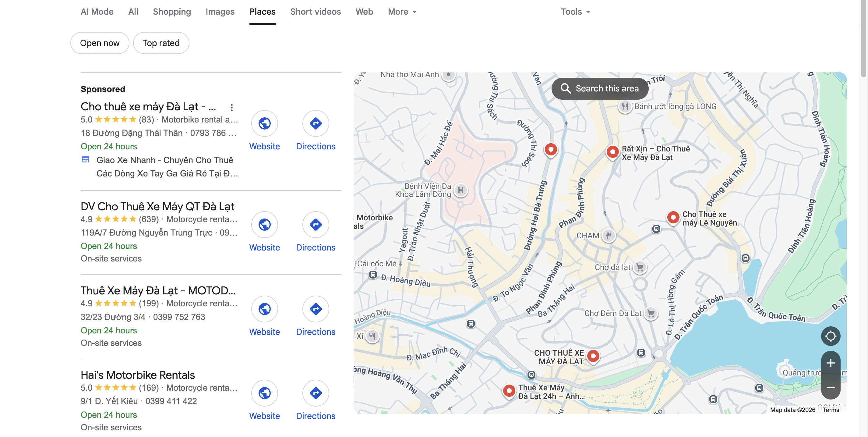Select the Chợ đà lạt market marker
The height and width of the screenshot is (437, 868).
click(640, 268)
